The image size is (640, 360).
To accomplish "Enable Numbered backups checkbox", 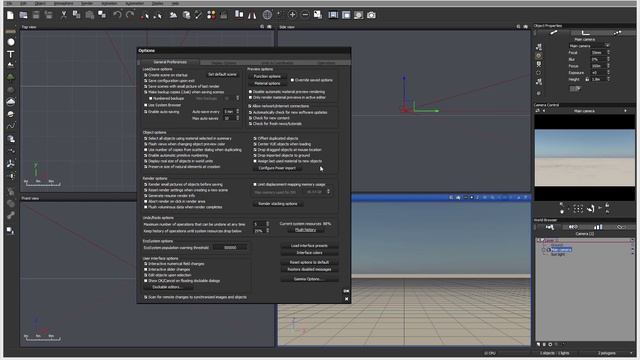I will click(151, 98).
